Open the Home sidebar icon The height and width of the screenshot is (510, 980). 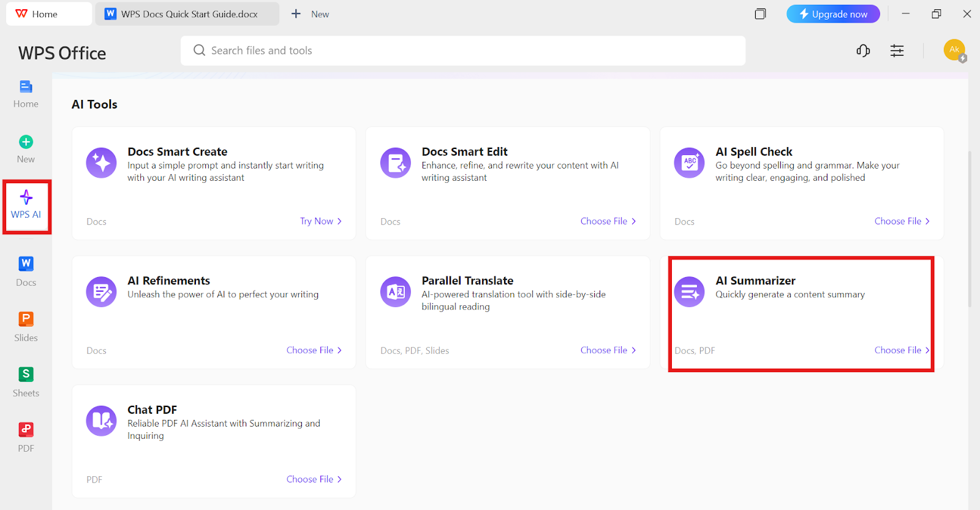(x=26, y=86)
